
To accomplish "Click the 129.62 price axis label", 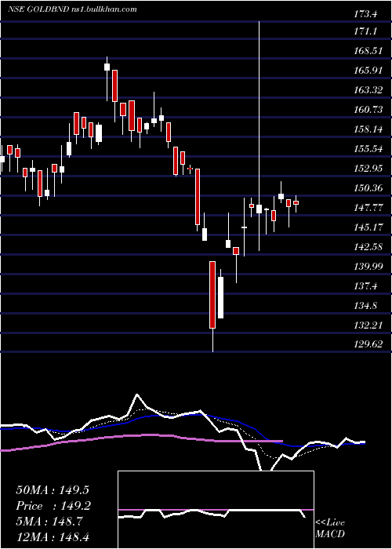I will (x=368, y=344).
